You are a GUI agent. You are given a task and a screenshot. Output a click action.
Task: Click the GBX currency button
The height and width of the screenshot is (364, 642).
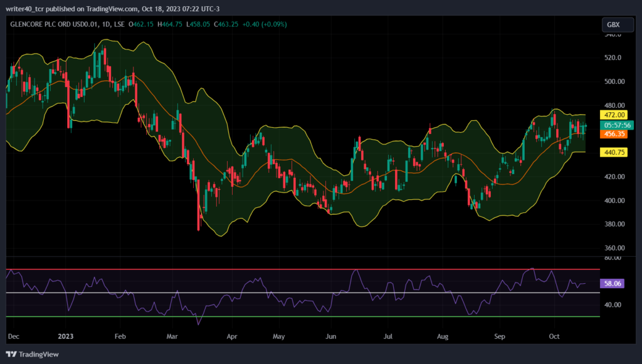click(618, 24)
